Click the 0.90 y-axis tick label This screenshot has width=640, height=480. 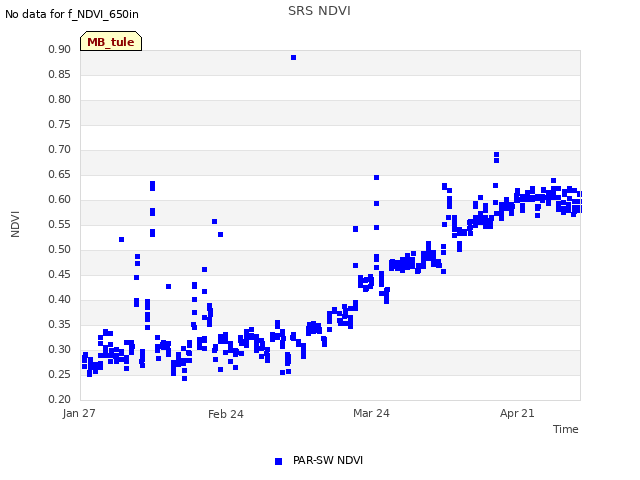click(x=60, y=49)
